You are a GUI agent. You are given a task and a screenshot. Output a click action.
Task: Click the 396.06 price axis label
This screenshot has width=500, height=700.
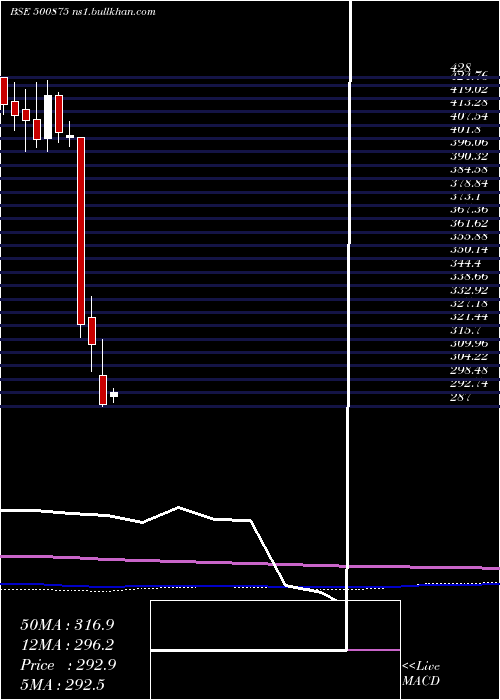click(469, 142)
